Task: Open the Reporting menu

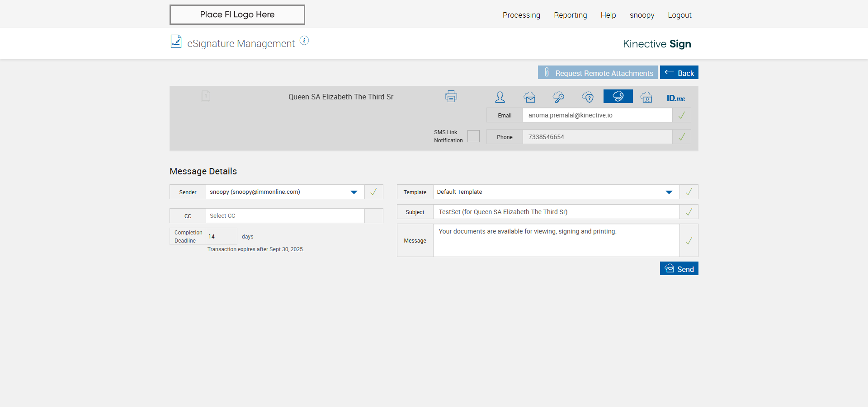Action: 570,15
